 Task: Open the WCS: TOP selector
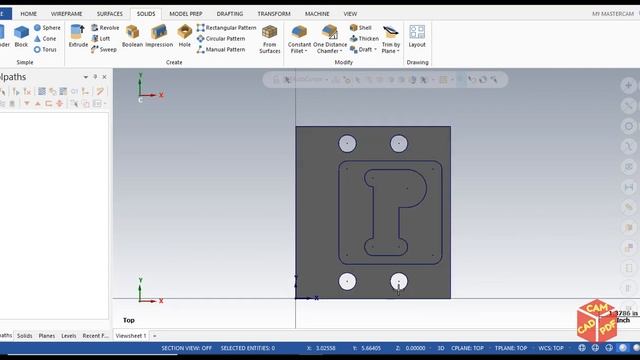[x=551, y=348]
